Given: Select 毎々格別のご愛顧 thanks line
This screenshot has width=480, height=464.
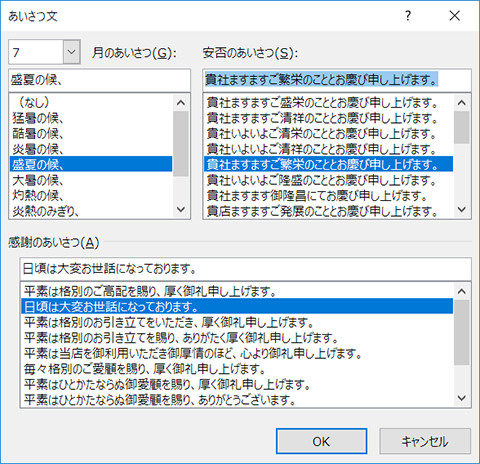Looking at the screenshot, I should 237,369.
